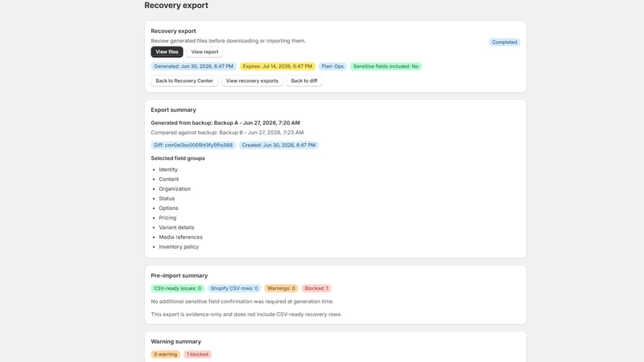Click the Compared against backup: Backup B line
The height and width of the screenshot is (362, 644).
[227, 133]
